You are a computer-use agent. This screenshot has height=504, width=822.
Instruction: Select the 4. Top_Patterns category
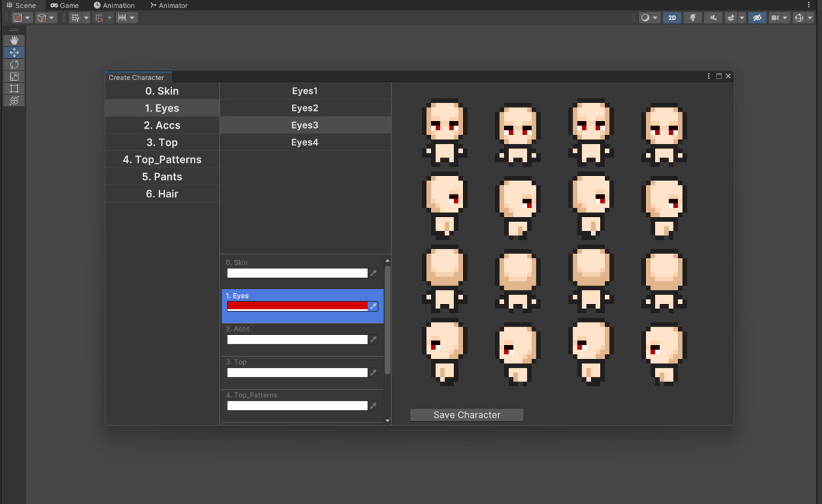tap(162, 160)
